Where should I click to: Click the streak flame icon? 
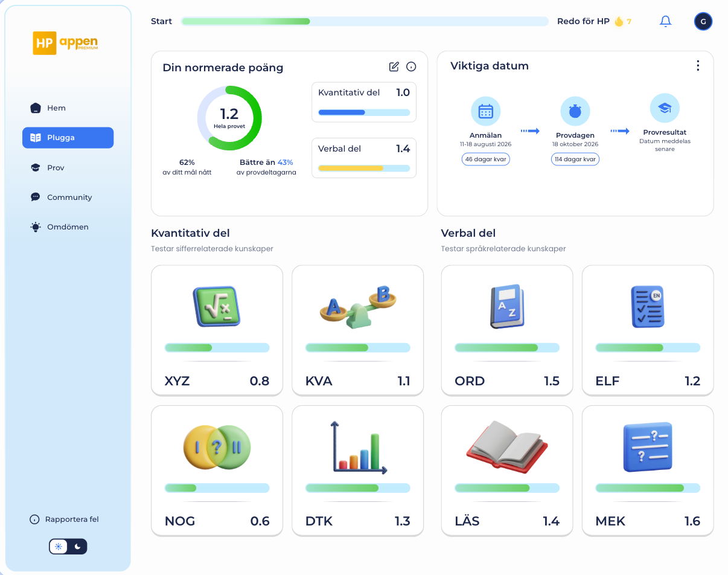(619, 22)
